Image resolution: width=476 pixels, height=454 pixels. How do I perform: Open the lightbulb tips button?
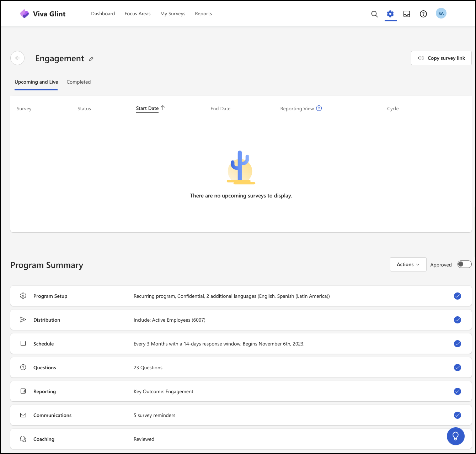click(x=456, y=436)
